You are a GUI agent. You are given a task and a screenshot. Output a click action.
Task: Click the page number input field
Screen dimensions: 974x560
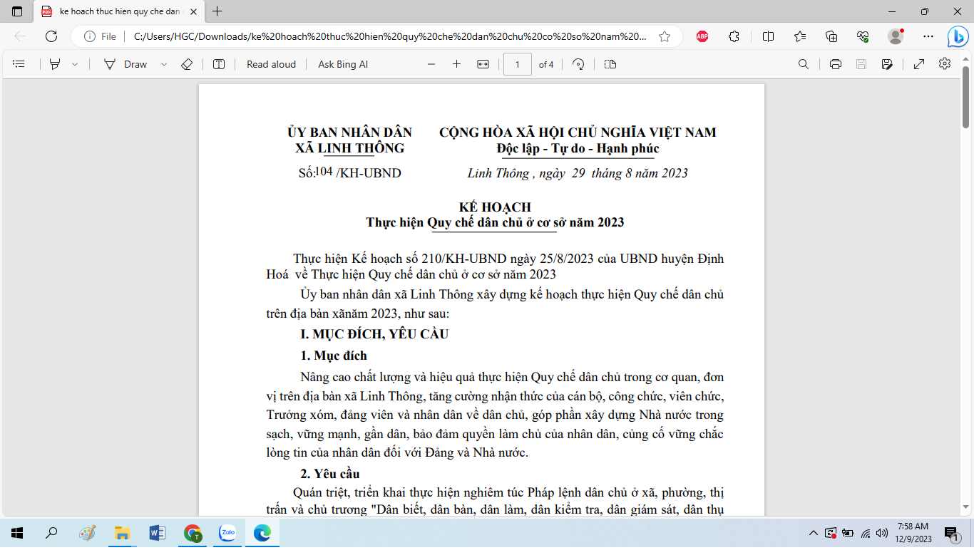click(518, 64)
